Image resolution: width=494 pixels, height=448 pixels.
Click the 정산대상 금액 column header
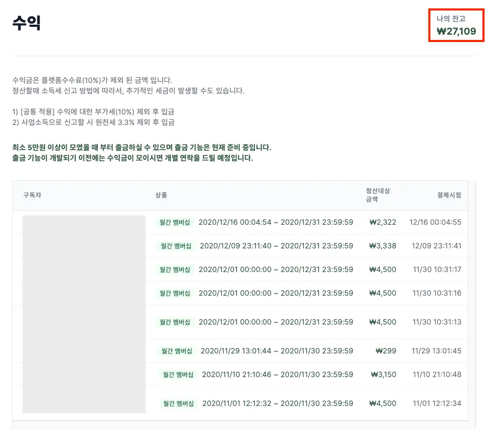pyautogui.click(x=378, y=195)
